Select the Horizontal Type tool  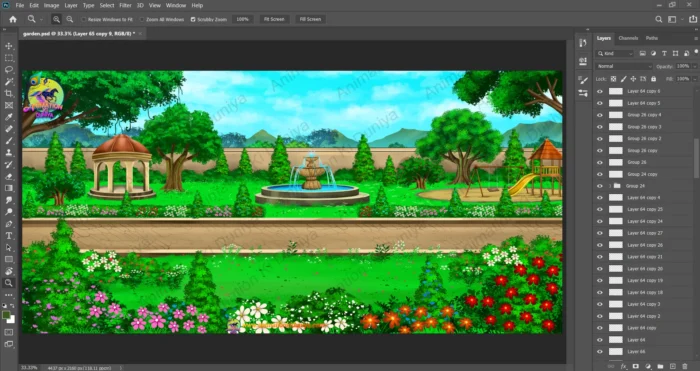[8, 235]
